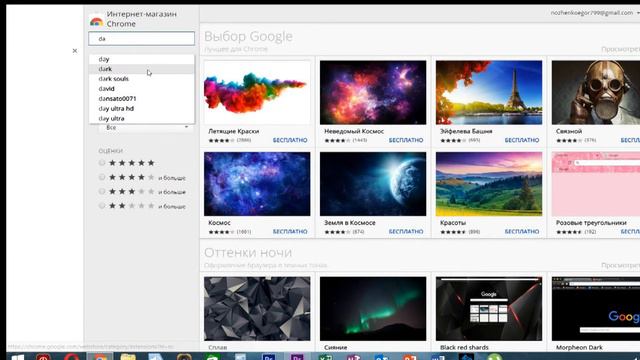Open the Эйфелева Башня theme thumbnail
The image size is (640, 360).
tap(489, 92)
